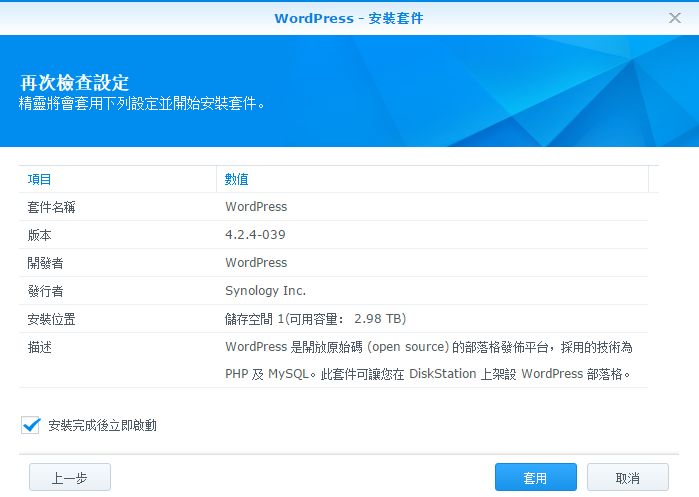
Task: Close the WordPress install wizard dialog
Action: (x=674, y=18)
